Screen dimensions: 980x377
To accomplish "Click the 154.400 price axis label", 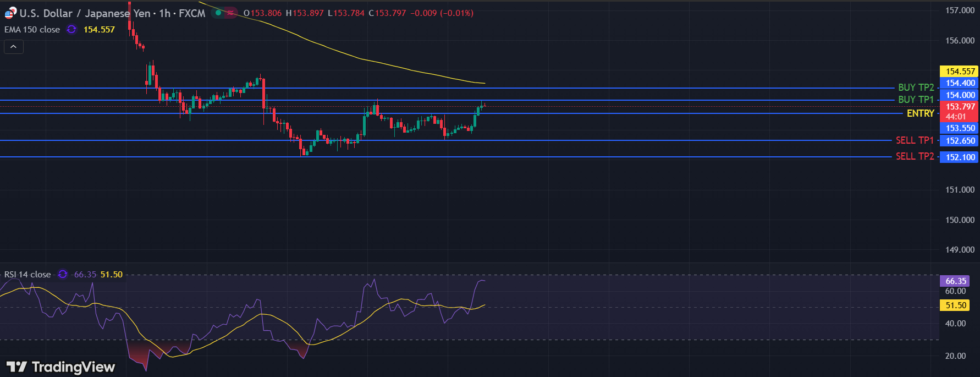I will click(960, 83).
